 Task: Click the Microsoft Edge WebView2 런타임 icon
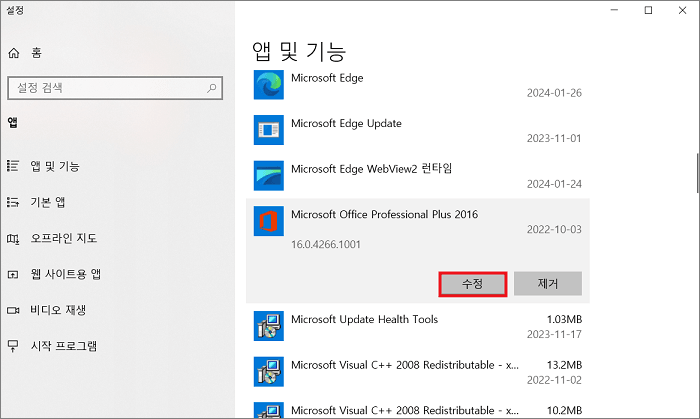tap(269, 175)
